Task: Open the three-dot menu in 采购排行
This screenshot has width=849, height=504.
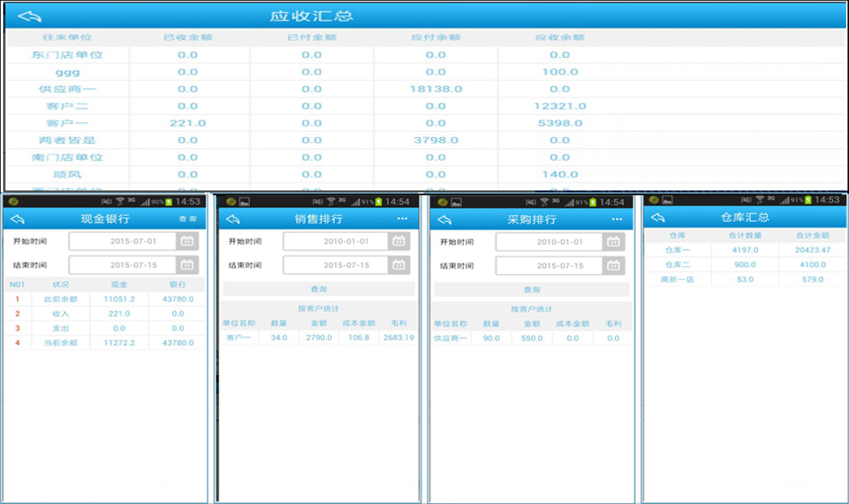Action: (x=616, y=218)
